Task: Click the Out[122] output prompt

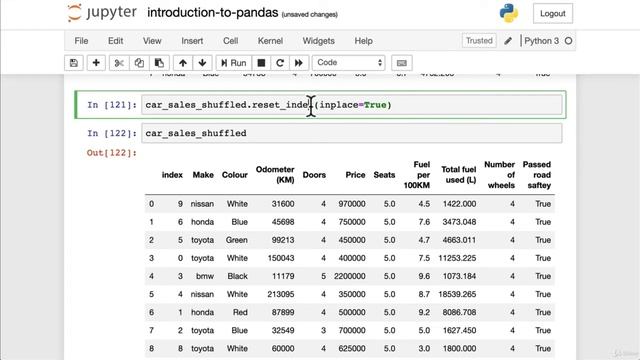Action: 111,153
